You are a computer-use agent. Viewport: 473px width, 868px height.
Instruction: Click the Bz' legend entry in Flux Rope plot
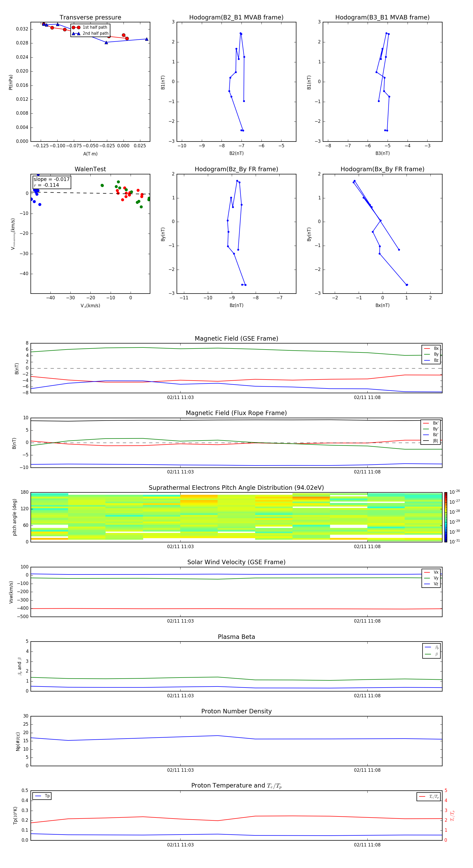coord(431,435)
